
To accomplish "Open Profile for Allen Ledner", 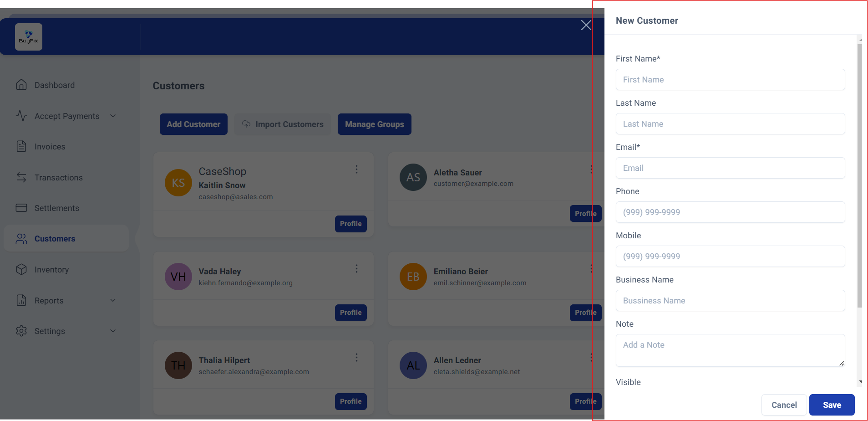I will (x=586, y=401).
